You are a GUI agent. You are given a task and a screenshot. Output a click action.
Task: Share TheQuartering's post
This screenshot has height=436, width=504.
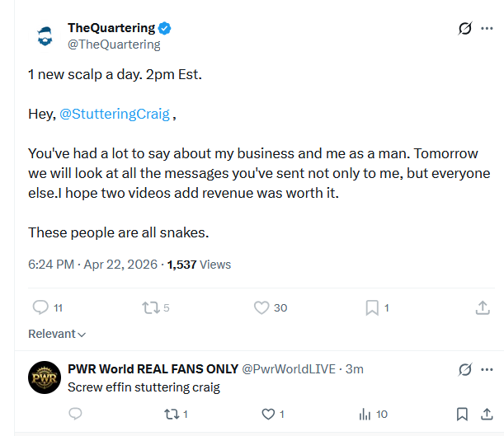[483, 307]
